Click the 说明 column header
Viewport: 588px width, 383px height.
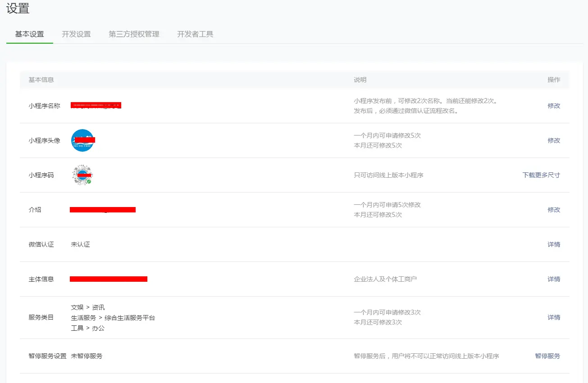tap(360, 80)
